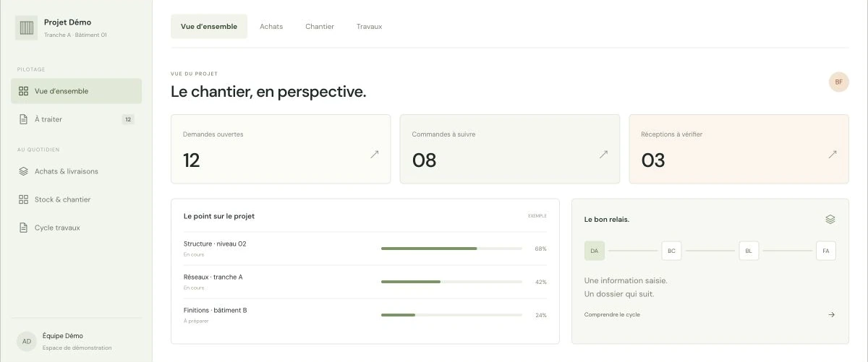
Task: Click the Structure niveau 02 progress bar
Action: (451, 249)
